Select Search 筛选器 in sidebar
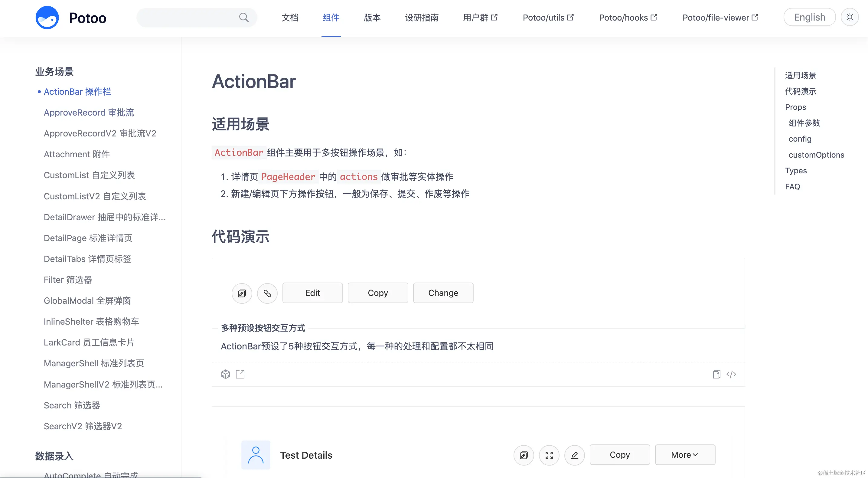 (x=72, y=405)
